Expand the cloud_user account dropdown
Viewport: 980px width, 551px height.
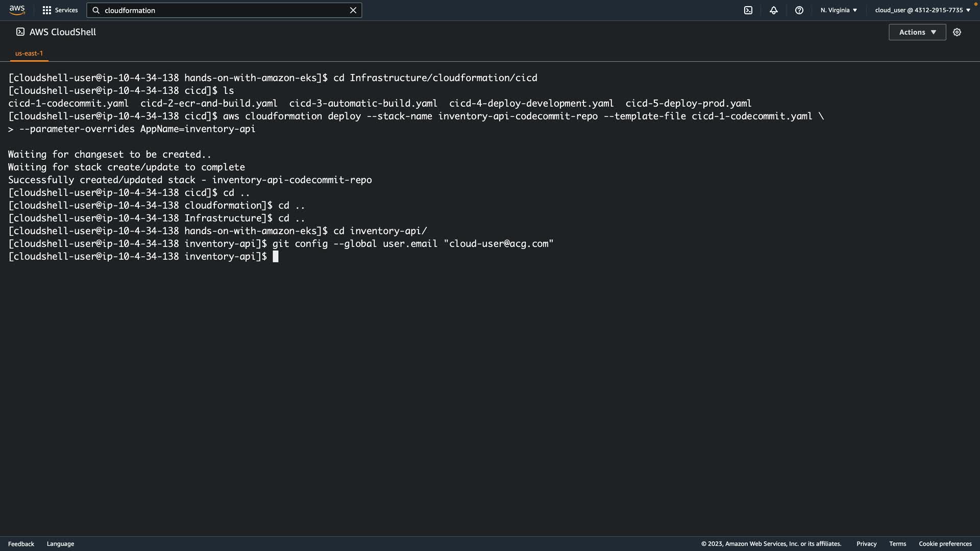click(x=922, y=10)
